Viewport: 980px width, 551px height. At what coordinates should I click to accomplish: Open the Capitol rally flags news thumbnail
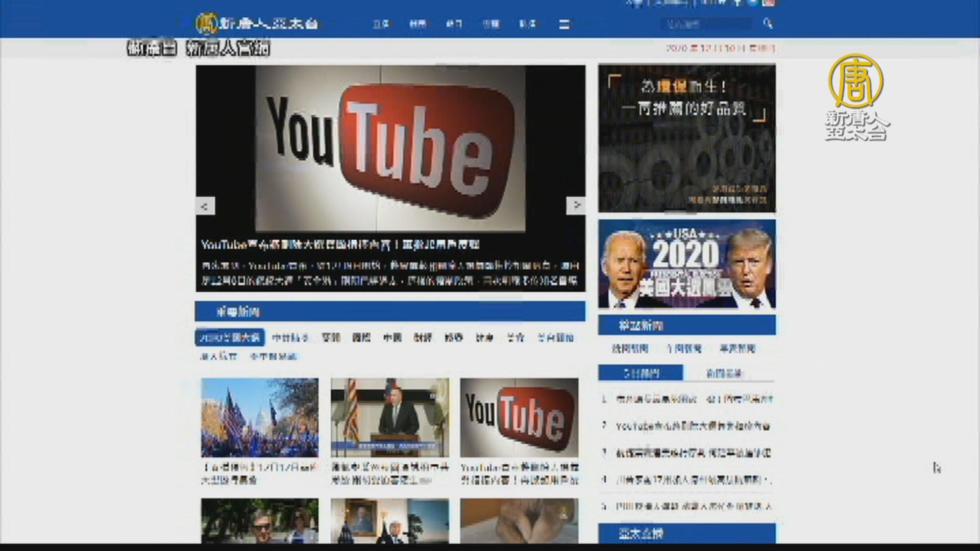pyautogui.click(x=259, y=417)
